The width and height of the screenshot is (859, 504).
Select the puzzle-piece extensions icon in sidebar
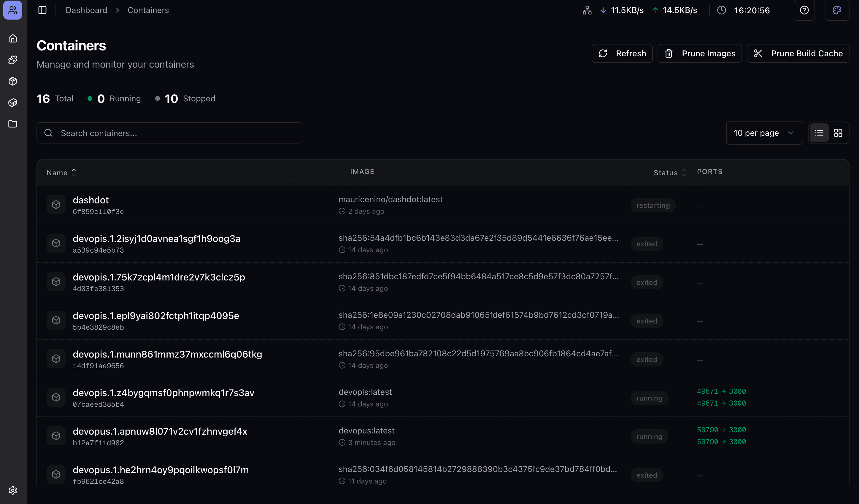[x=13, y=60]
